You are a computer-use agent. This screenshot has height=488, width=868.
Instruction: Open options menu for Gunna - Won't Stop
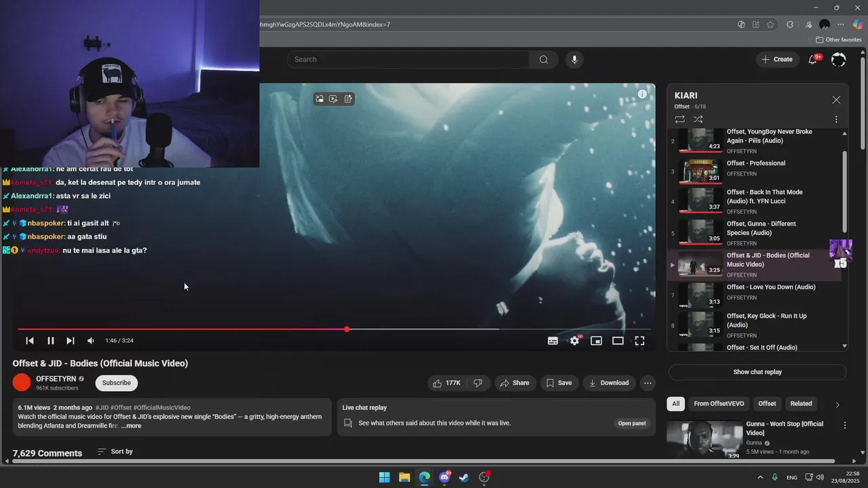(x=845, y=426)
